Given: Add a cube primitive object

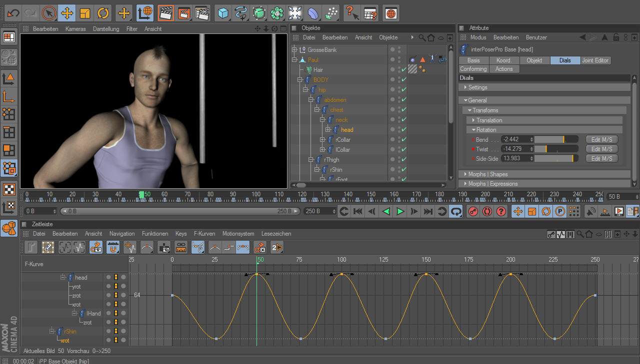Looking at the screenshot, I should coord(223,12).
